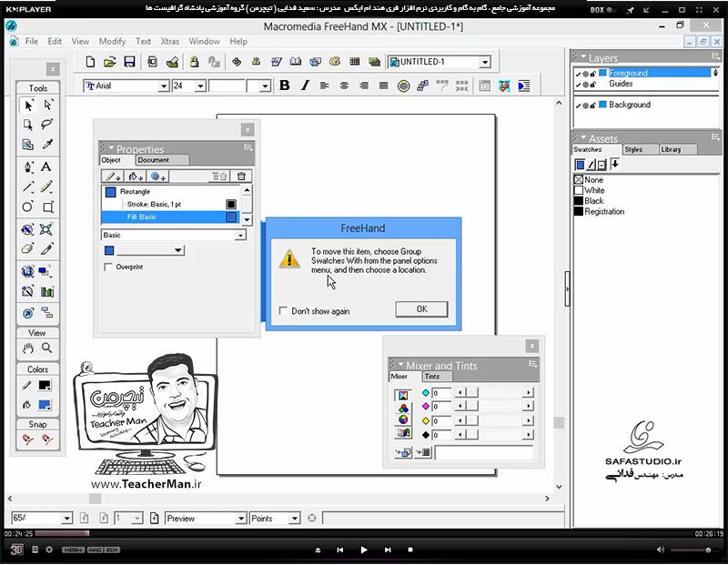Open fill color dropdown in Properties
Screen dimensions: 728x565
pyautogui.click(x=177, y=251)
